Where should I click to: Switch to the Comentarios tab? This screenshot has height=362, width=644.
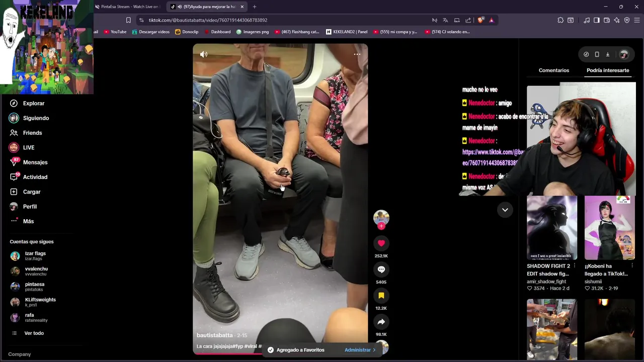553,70
